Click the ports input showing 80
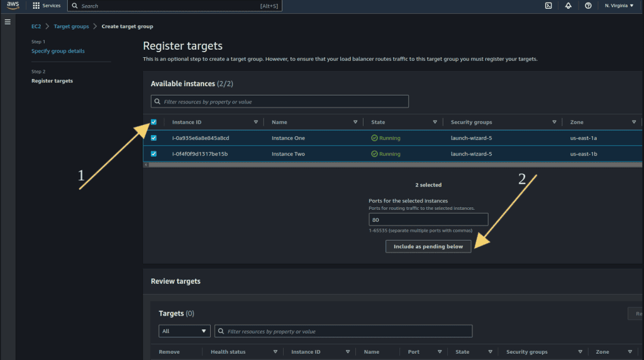 (428, 220)
